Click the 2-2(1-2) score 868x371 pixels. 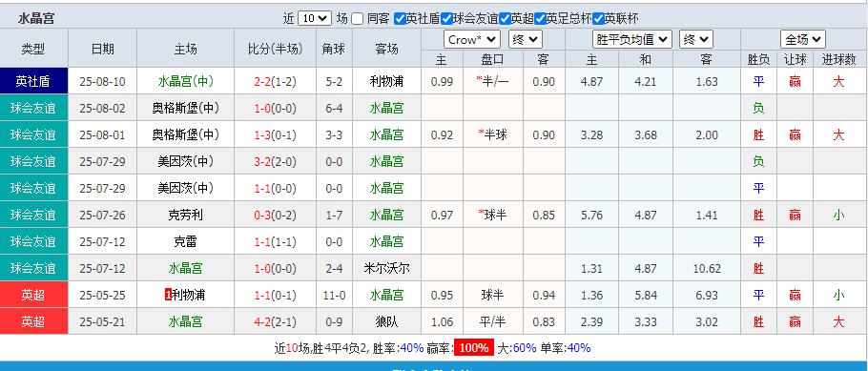pos(275,81)
